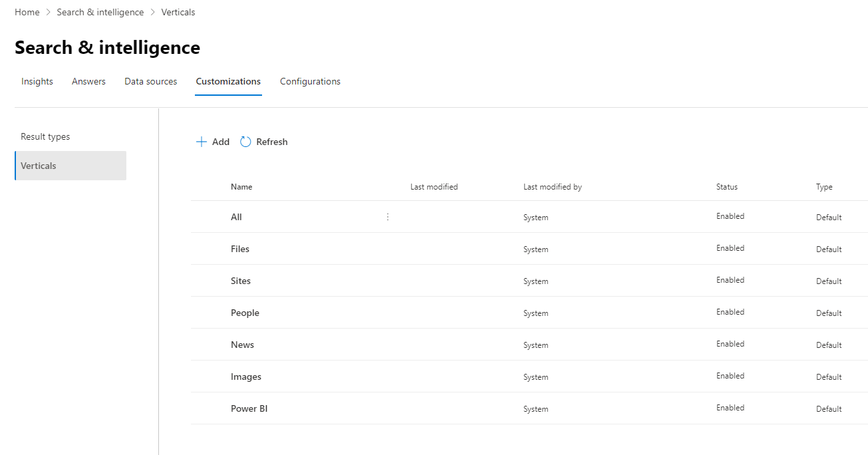Select the Data sources tab
The height and width of the screenshot is (455, 868).
pos(150,81)
